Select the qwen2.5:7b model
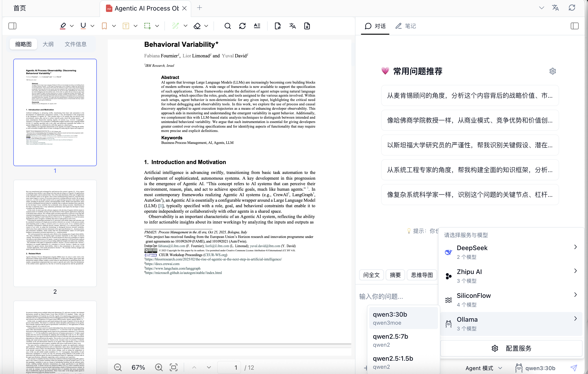This screenshot has width=588, height=374. [x=403, y=340]
